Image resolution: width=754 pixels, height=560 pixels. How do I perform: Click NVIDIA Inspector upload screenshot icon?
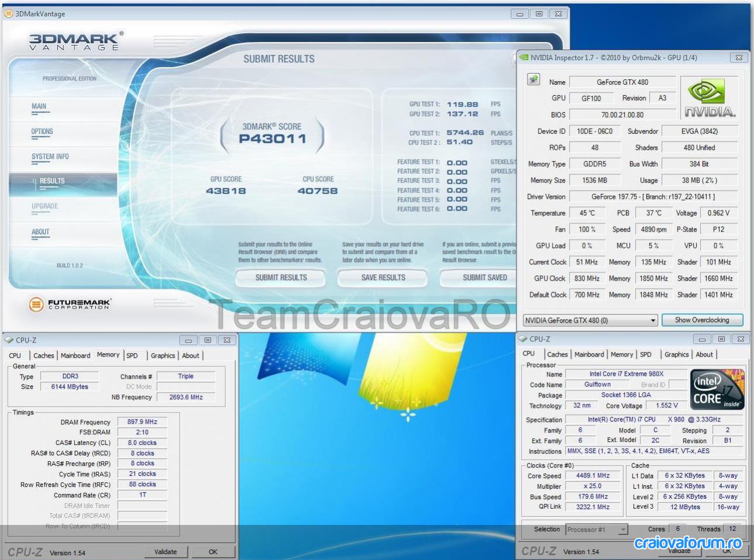tap(533, 79)
